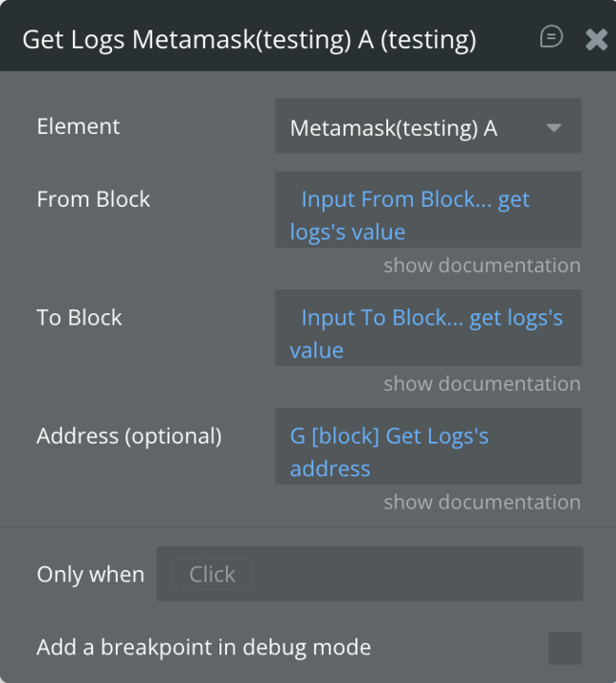
Task: Open the comment notes icon in header
Action: 551,37
